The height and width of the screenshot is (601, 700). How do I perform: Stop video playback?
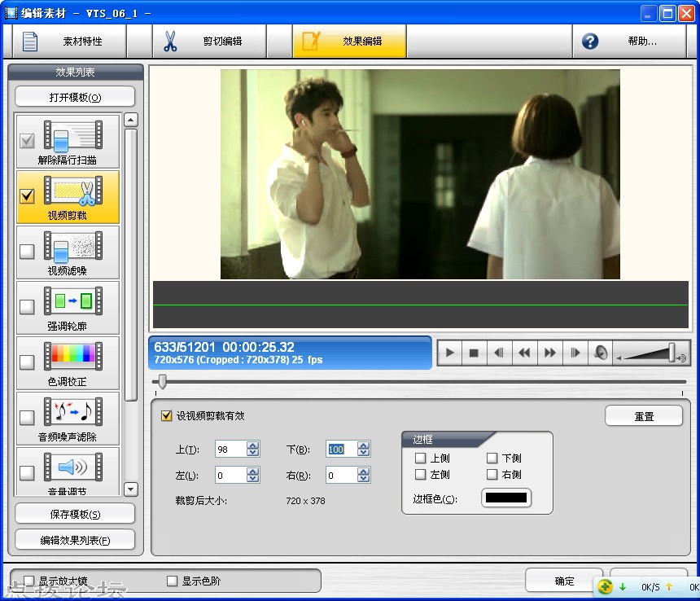(x=474, y=353)
